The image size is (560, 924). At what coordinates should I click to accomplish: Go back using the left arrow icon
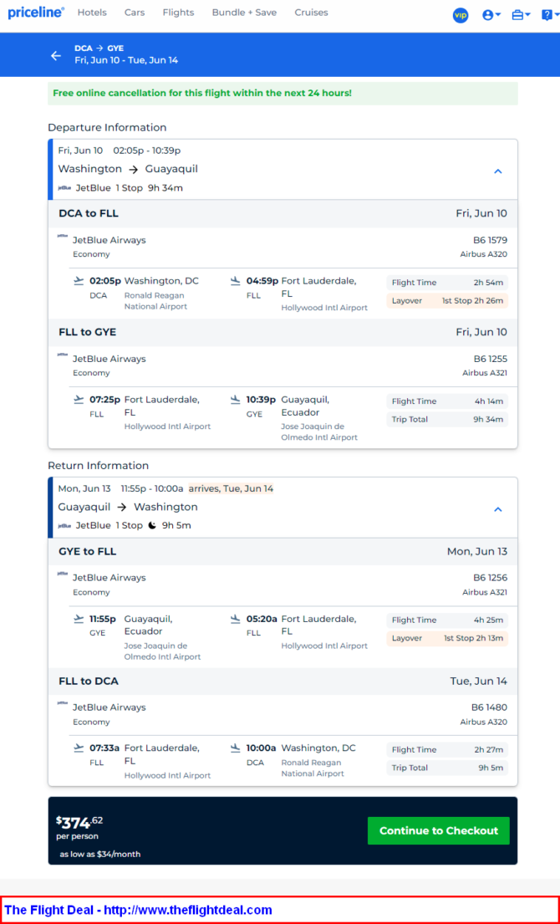56,55
